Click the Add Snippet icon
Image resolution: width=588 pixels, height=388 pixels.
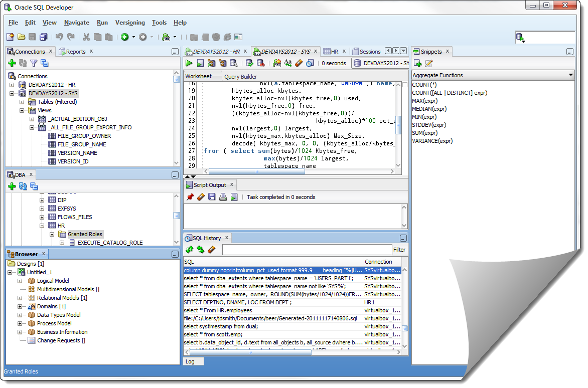pyautogui.click(x=418, y=63)
